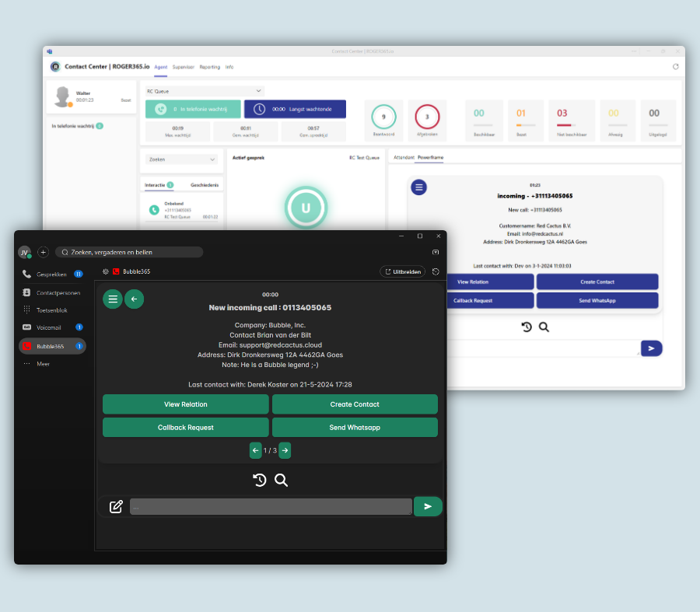
Task: Click the edit note pencil icon
Action: point(117,507)
